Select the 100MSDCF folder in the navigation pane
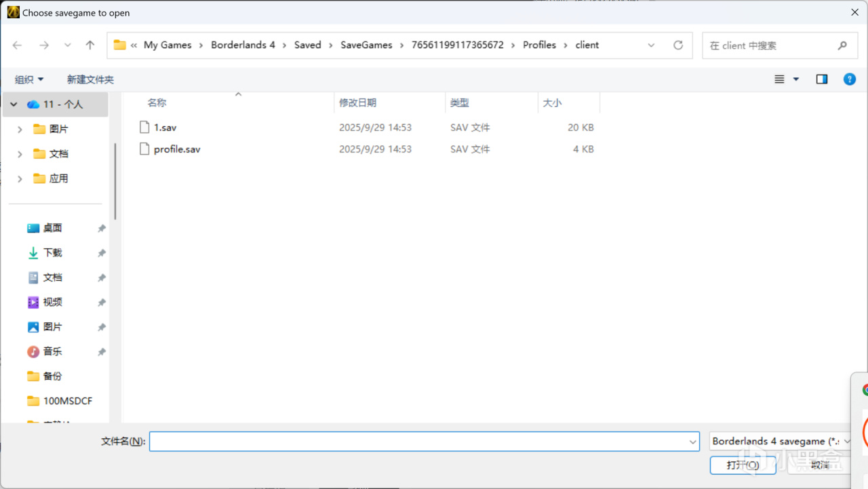Viewport: 868px width, 489px height. pyautogui.click(x=67, y=402)
